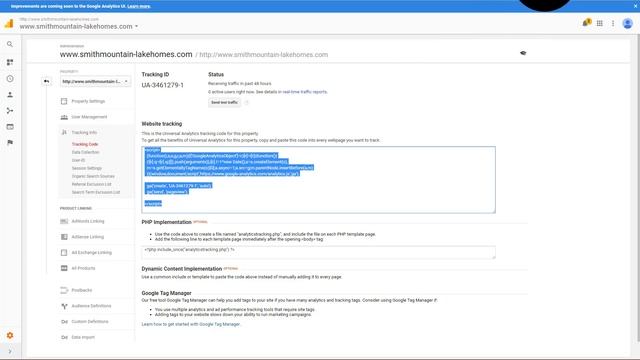
Task: Select User-ID submenu item
Action: pos(78,160)
